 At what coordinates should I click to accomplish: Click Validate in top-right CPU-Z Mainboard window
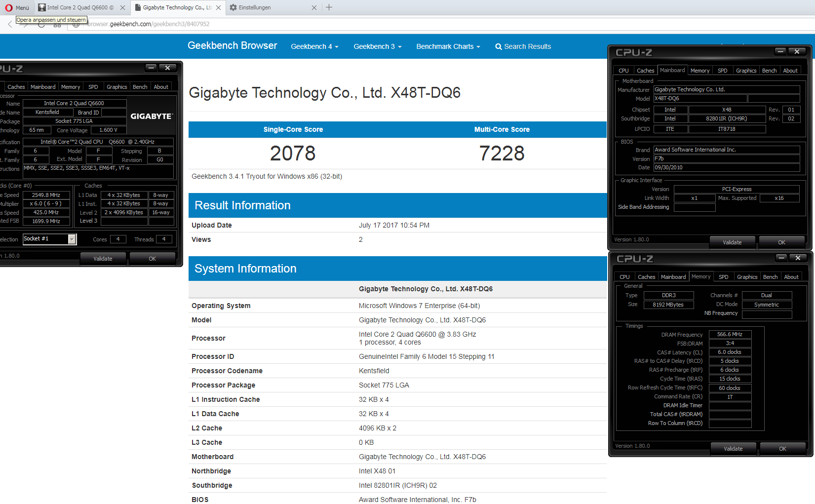pyautogui.click(x=732, y=242)
